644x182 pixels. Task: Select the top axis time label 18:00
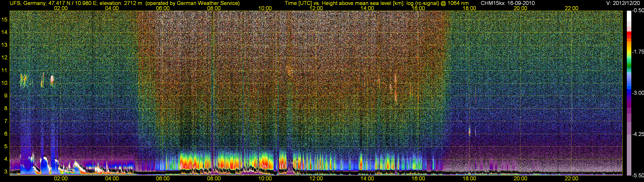[469, 8]
